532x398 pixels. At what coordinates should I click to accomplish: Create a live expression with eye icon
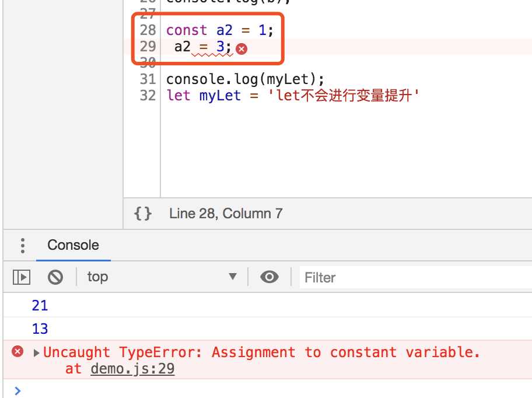[x=269, y=277]
